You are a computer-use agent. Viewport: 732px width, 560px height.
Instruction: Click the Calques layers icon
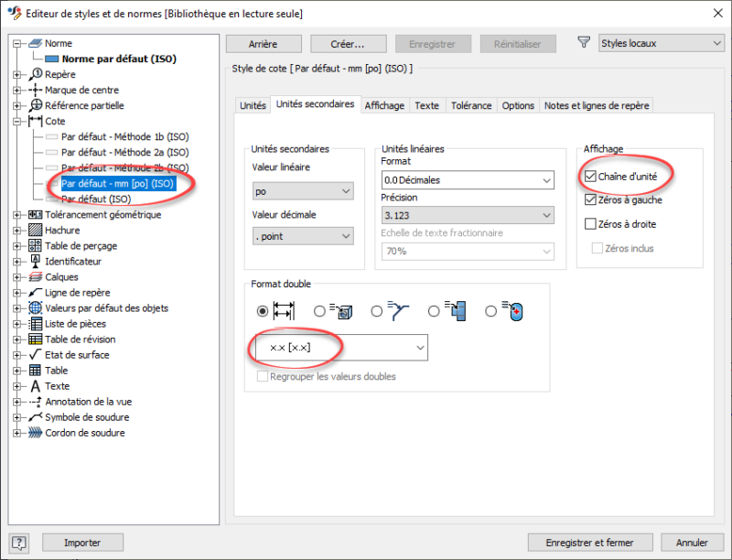[x=36, y=277]
